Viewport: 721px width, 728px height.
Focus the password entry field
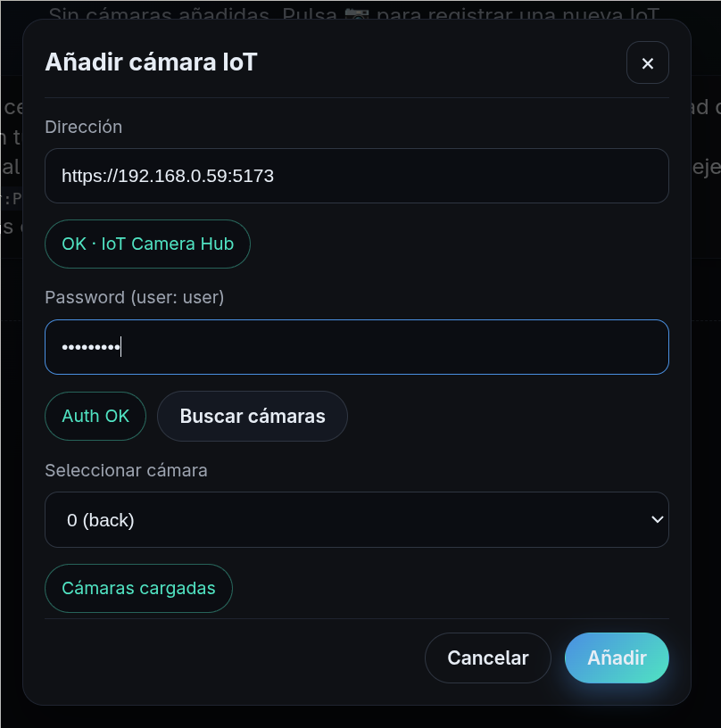[357, 346]
